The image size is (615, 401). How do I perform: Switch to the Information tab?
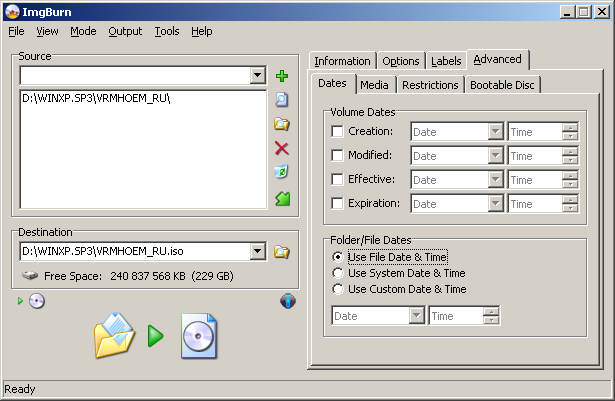pyautogui.click(x=342, y=61)
